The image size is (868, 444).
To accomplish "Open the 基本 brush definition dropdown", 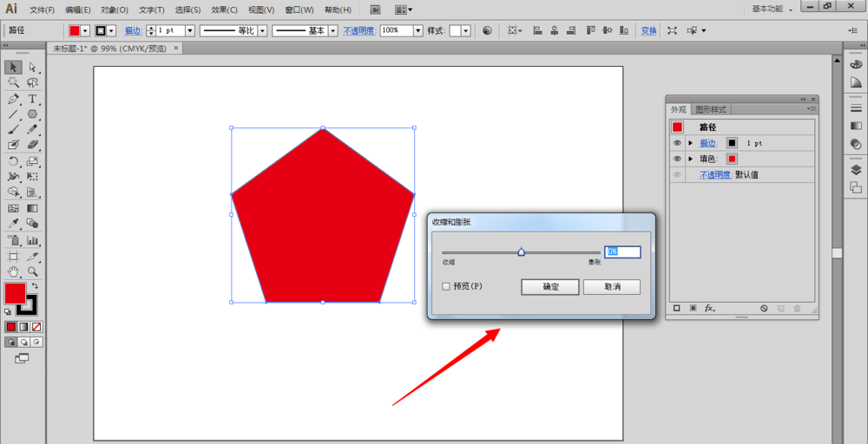I will [332, 31].
